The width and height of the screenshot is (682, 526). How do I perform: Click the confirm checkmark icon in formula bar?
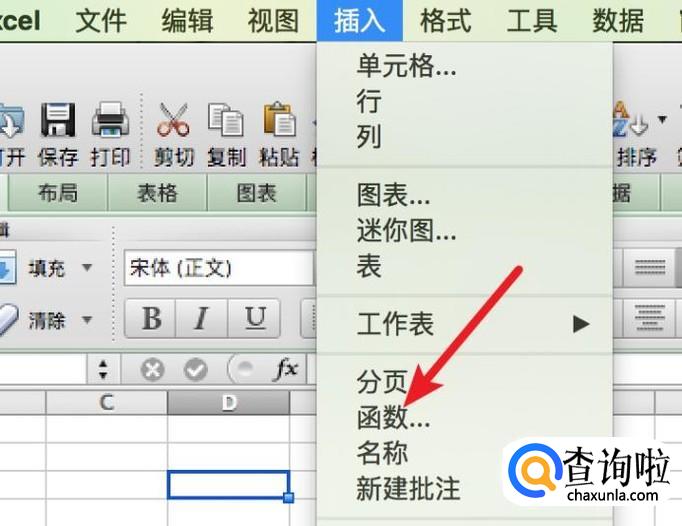tap(195, 370)
